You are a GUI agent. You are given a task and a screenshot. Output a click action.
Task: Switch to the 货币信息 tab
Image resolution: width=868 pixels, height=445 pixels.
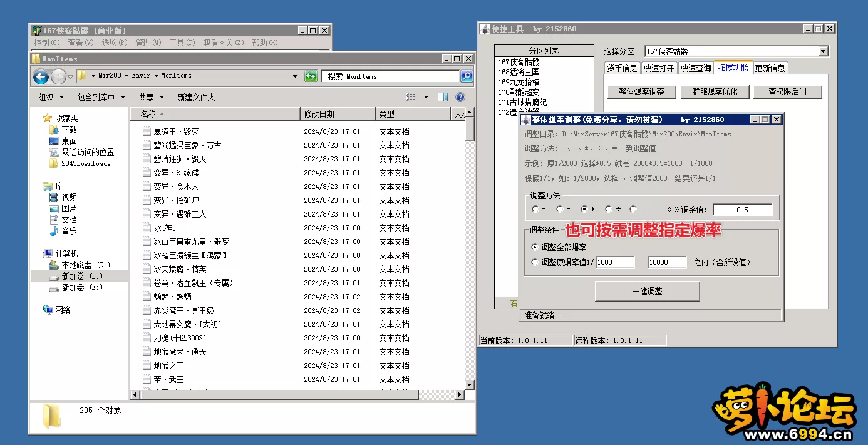click(x=623, y=68)
